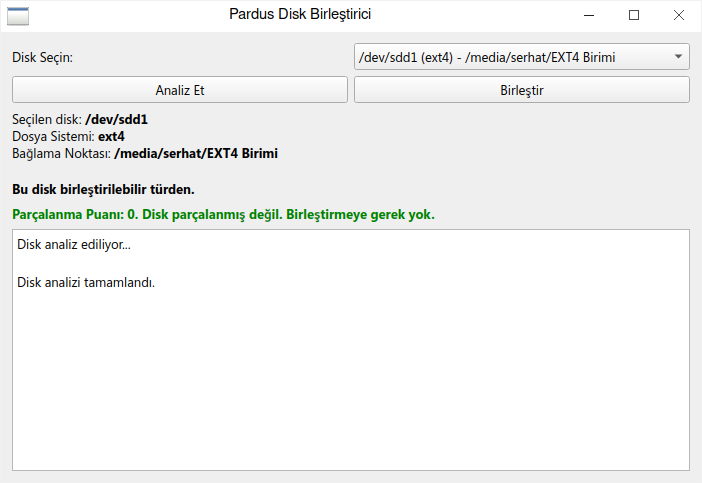This screenshot has height=483, width=702.
Task: Select the 'Disk analizi tamamlandı.' log line
Action: pos(86,282)
